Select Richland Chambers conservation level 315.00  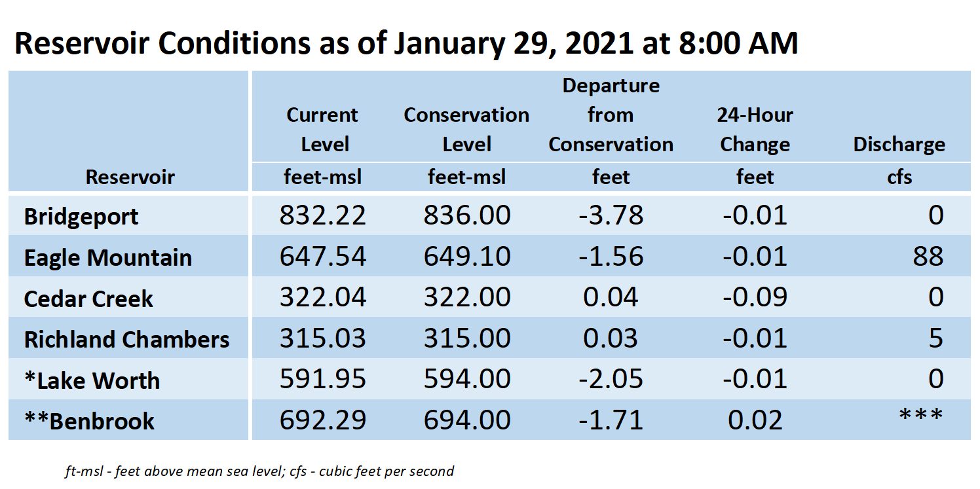pyautogui.click(x=467, y=338)
